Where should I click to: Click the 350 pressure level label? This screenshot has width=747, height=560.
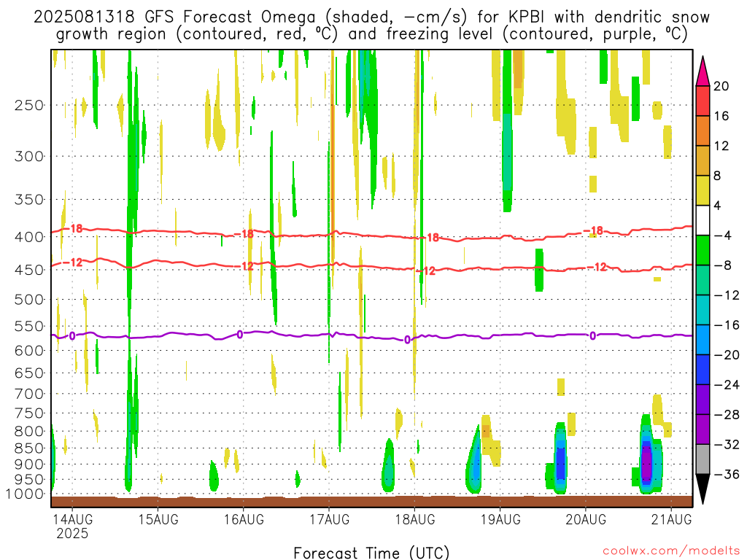(29, 200)
